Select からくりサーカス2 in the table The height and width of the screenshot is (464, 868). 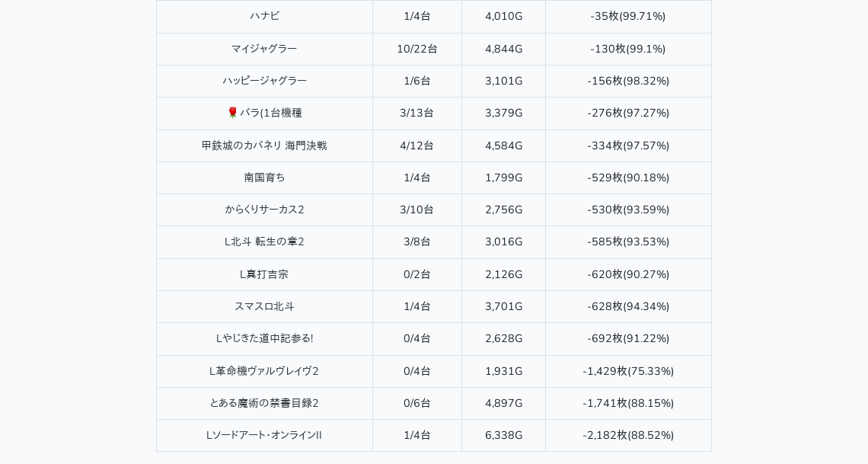(x=265, y=210)
